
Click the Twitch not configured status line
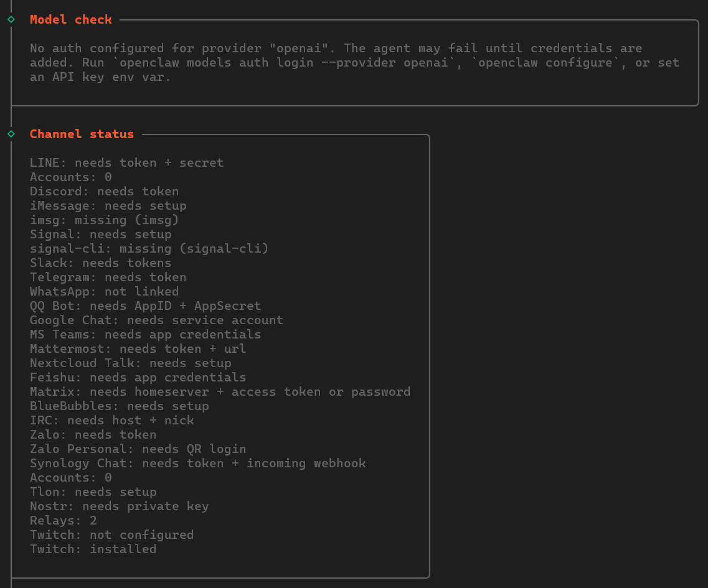(x=112, y=534)
